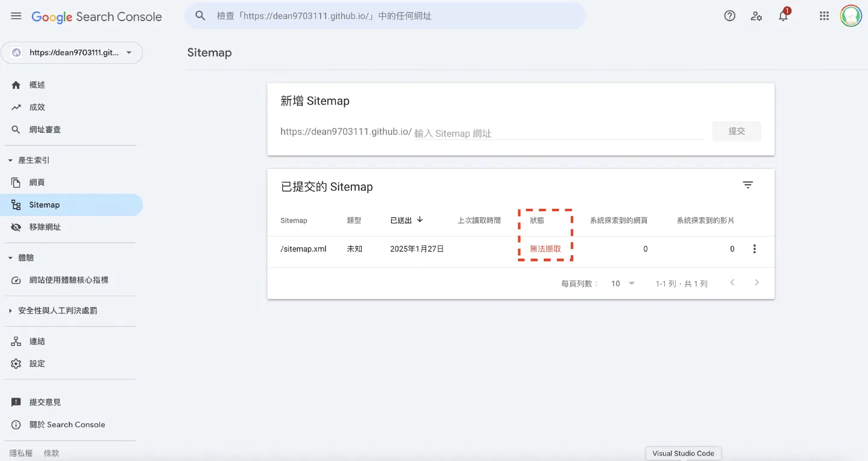The height and width of the screenshot is (461, 868).
Task: Select Sitemap in the sidebar
Action: [x=71, y=205]
